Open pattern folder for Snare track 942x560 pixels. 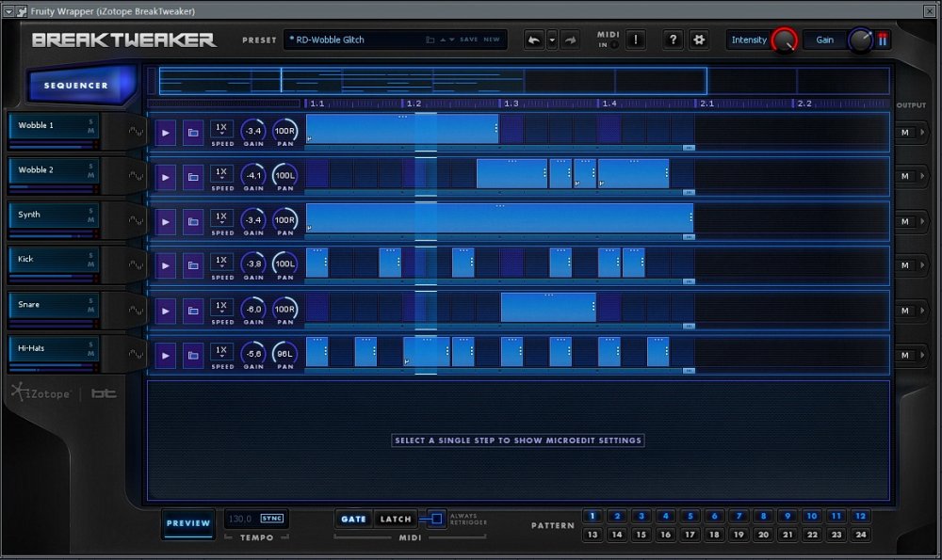[193, 311]
